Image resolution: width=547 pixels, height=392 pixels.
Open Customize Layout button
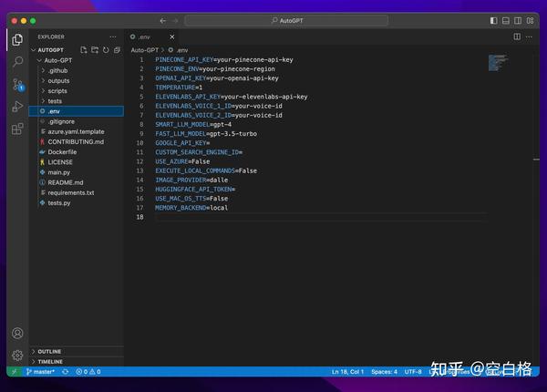click(x=531, y=21)
